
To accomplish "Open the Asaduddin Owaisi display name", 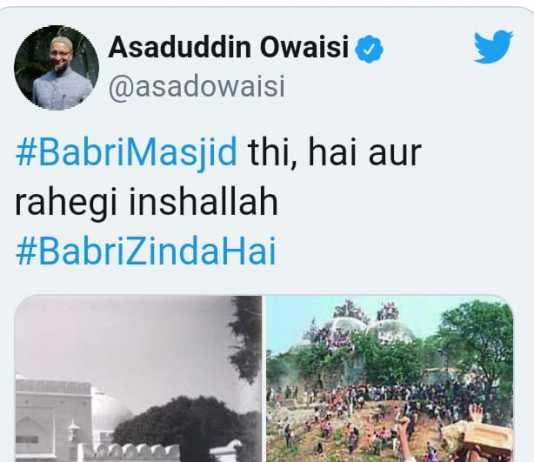I will (229, 47).
